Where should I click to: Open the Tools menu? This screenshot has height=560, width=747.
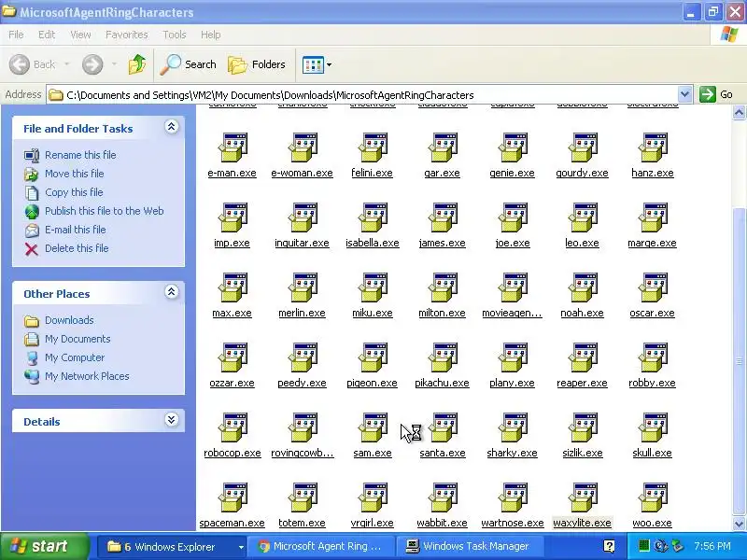click(175, 35)
